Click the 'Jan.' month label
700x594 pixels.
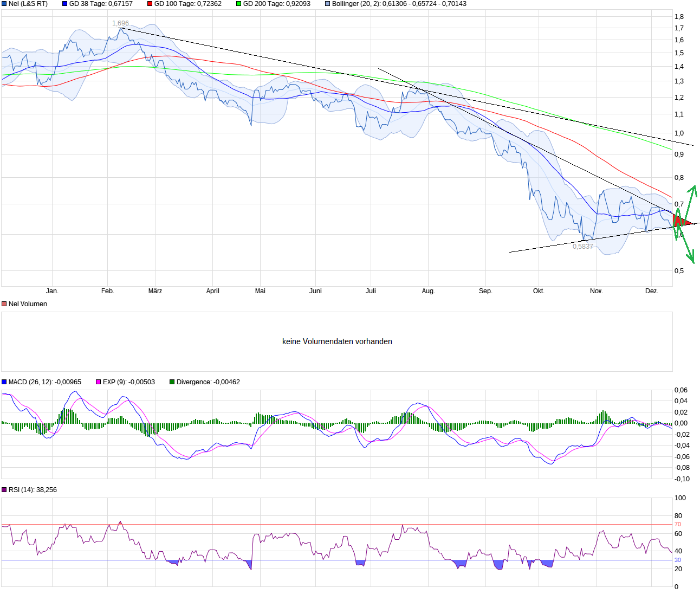tap(52, 291)
